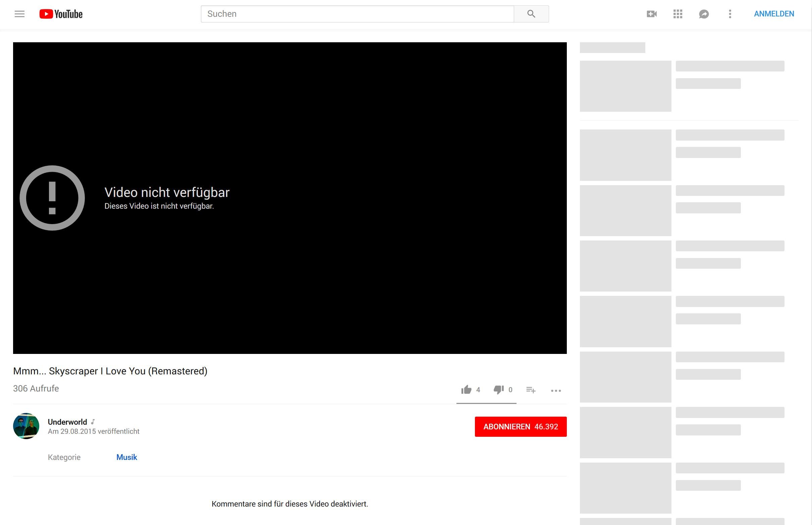Screen dimensions: 812x525
Task: Click the first placeholder sidebar thumbnail
Action: [625, 86]
